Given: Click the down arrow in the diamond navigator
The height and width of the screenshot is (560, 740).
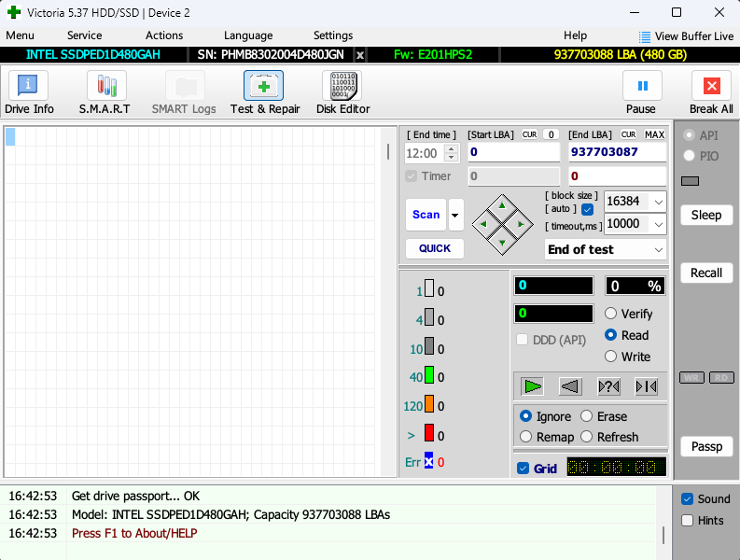Looking at the screenshot, I should coord(502,243).
